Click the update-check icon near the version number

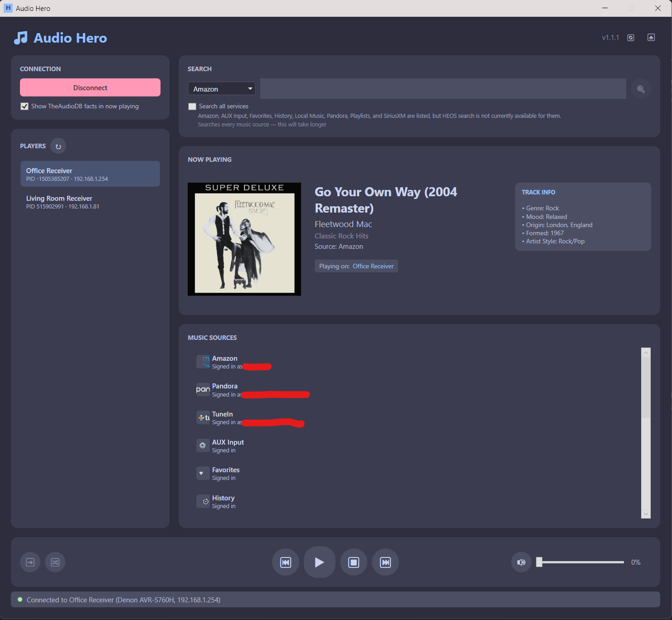[630, 38]
